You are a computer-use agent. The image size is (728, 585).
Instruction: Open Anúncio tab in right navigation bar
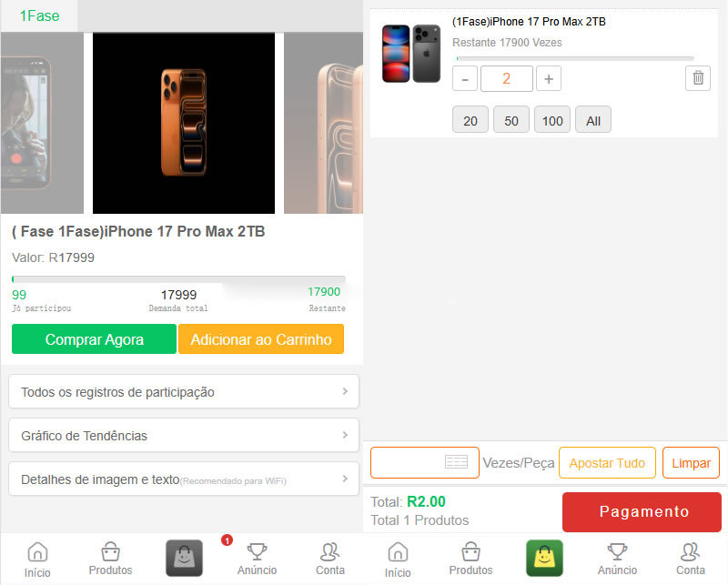point(617,559)
